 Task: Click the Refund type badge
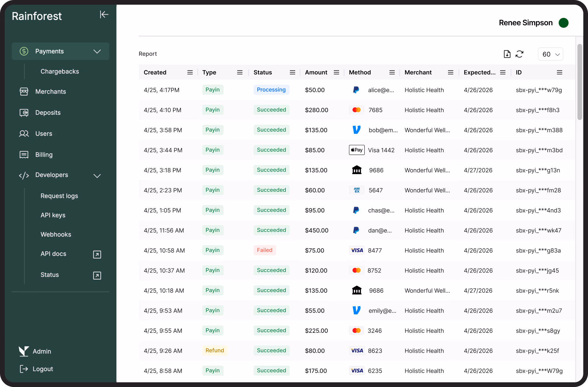click(215, 350)
